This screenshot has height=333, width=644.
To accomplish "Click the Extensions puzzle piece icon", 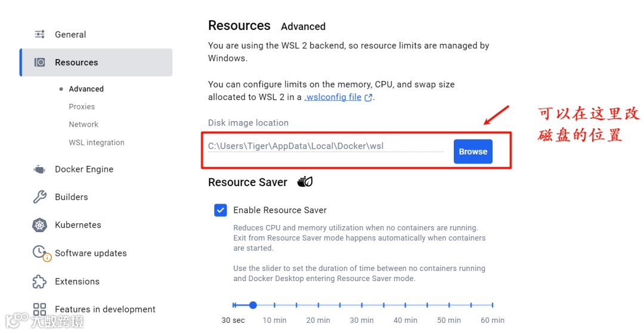I will pos(40,281).
